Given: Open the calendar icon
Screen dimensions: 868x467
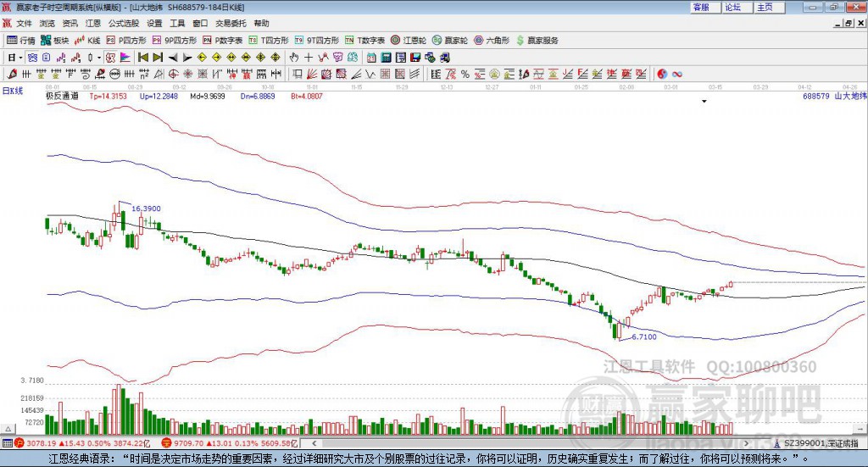Looking at the screenshot, I should [371, 58].
